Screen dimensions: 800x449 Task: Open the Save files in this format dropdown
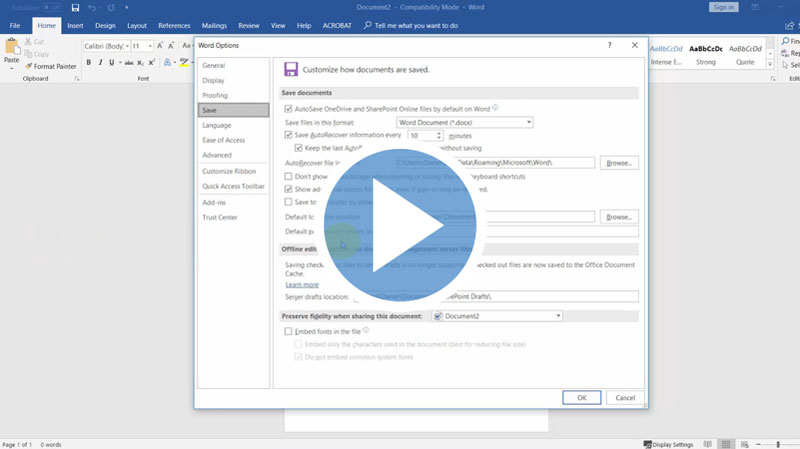472,122
